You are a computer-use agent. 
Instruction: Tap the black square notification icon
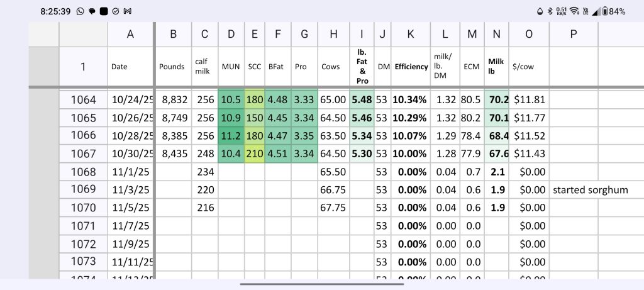tap(103, 11)
